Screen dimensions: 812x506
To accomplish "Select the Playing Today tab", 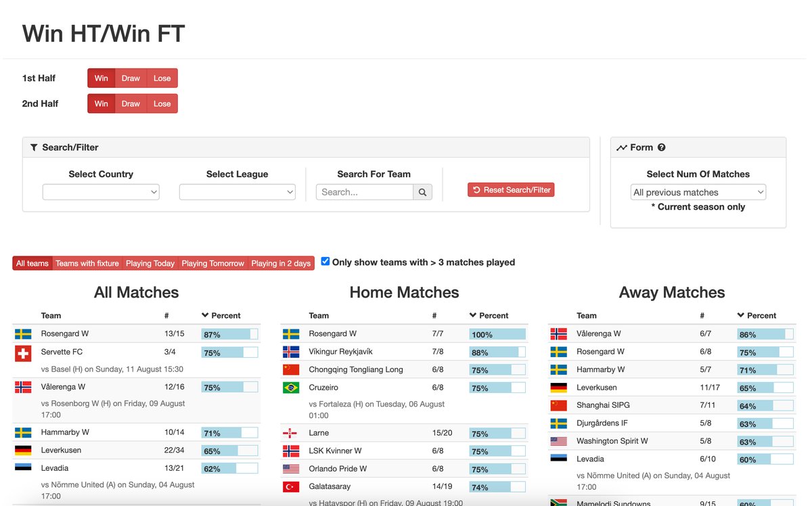I will point(150,263).
